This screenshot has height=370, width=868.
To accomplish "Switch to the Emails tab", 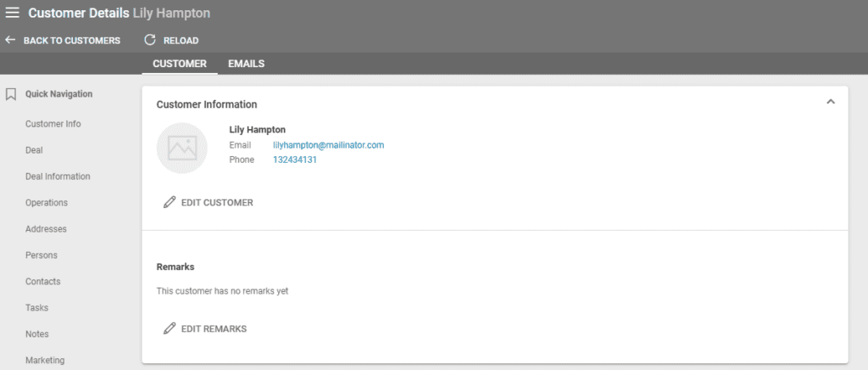I will click(246, 64).
